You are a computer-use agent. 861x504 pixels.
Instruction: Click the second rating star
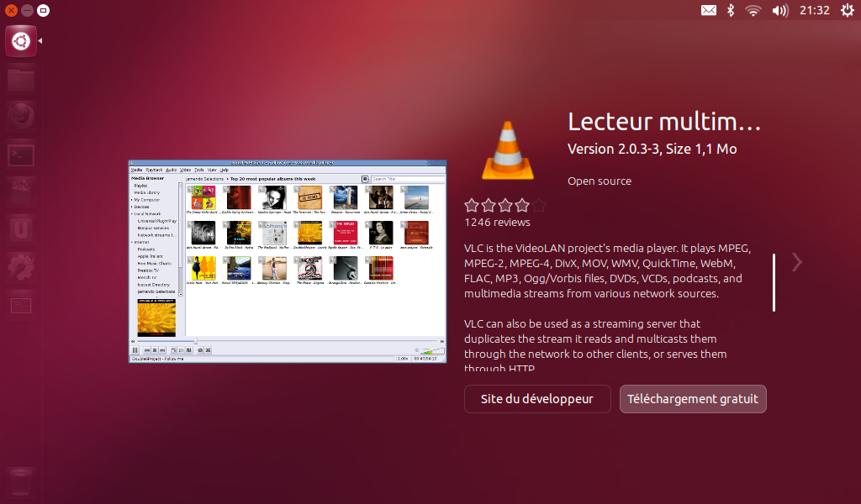pyautogui.click(x=489, y=206)
